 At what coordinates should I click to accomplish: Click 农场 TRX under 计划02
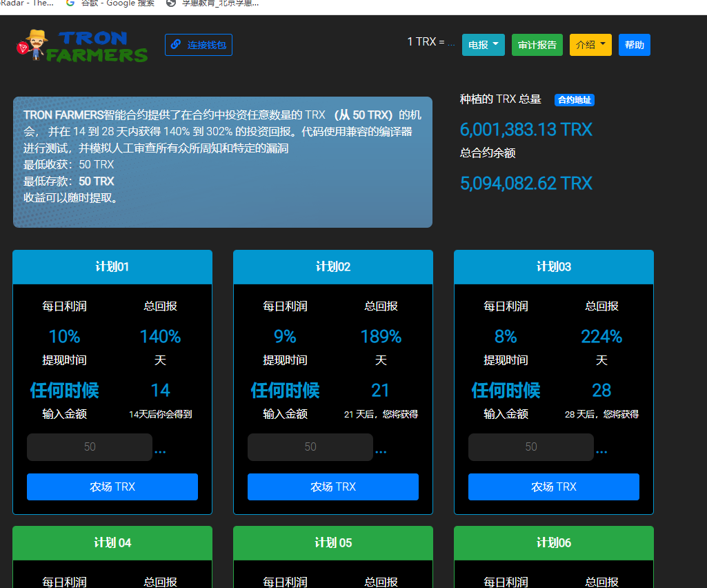pyautogui.click(x=332, y=487)
